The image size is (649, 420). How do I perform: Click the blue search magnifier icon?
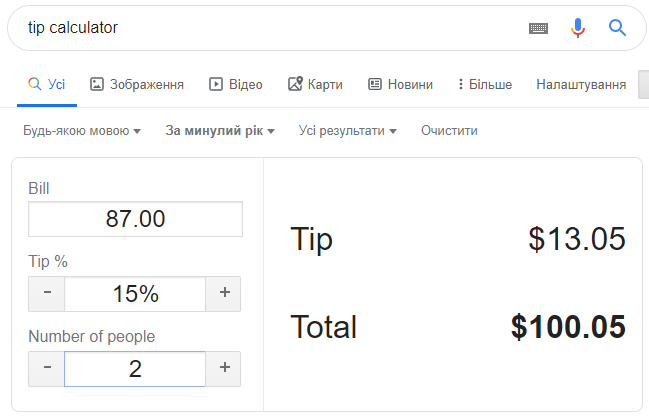coord(617,28)
